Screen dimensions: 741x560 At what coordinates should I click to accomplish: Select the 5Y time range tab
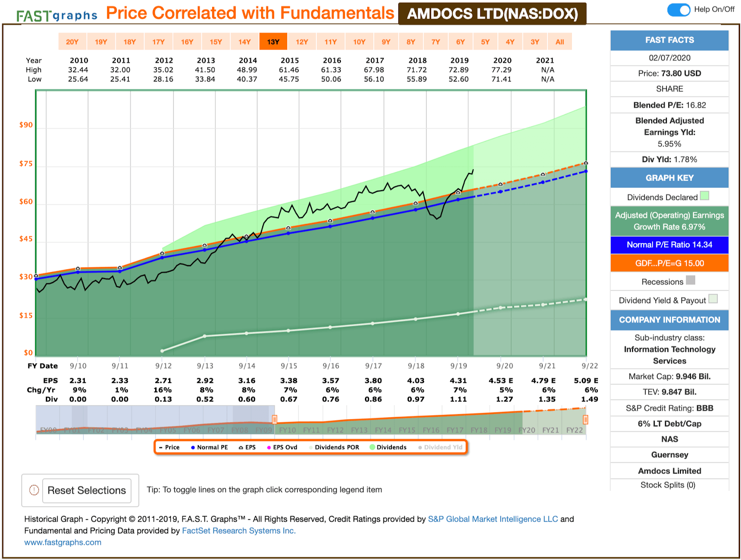pyautogui.click(x=485, y=42)
